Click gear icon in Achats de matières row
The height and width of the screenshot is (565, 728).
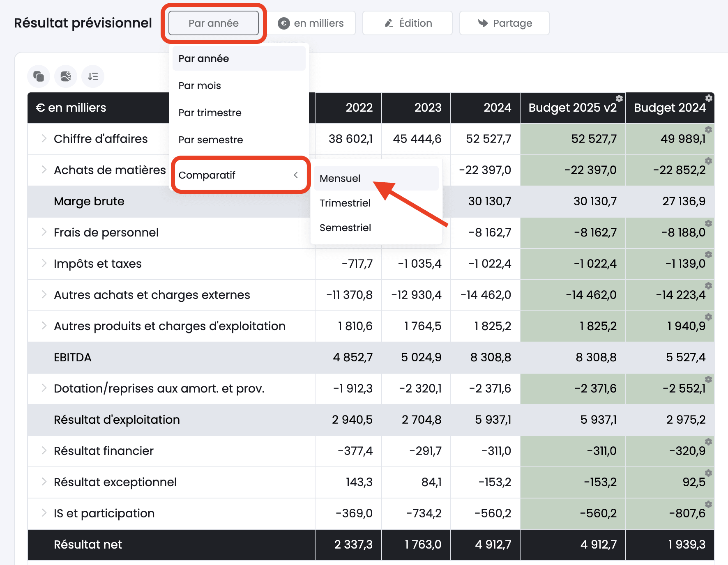708,161
